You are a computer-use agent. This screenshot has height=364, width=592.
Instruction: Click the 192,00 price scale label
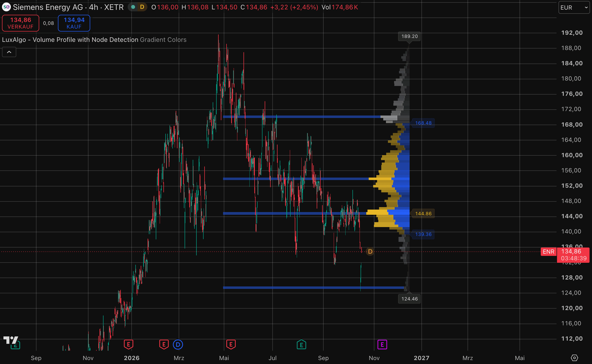[572, 33]
